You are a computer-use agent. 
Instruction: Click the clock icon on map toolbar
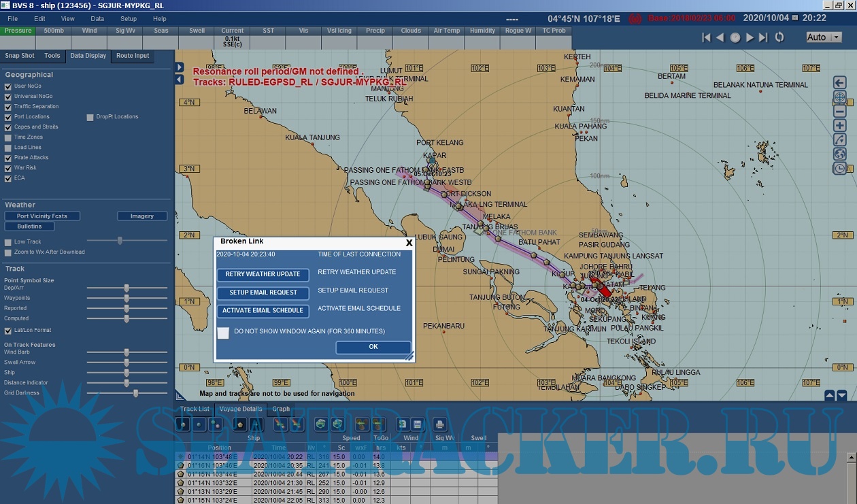tap(840, 168)
